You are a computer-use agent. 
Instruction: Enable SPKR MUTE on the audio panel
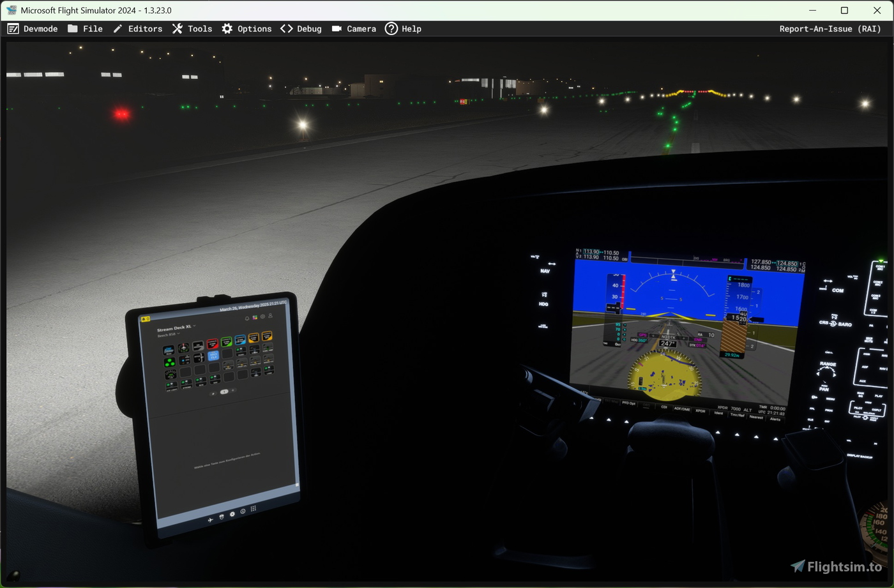pyautogui.click(x=869, y=340)
